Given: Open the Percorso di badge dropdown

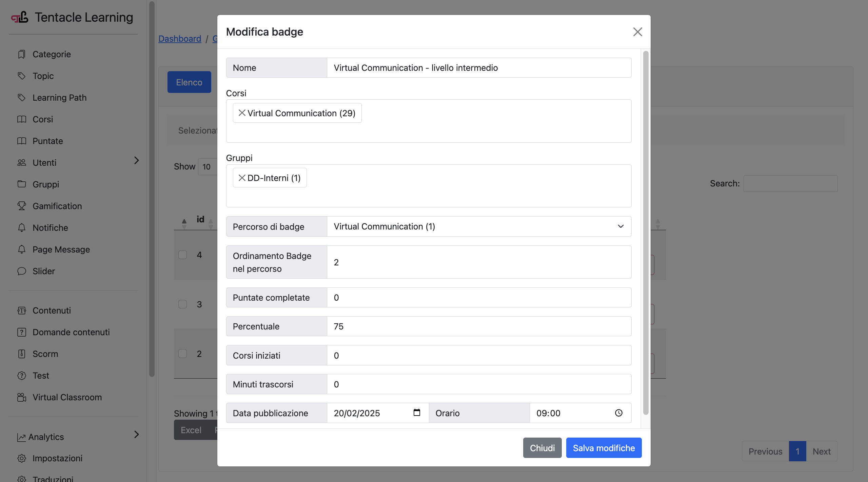Looking at the screenshot, I should pos(479,226).
